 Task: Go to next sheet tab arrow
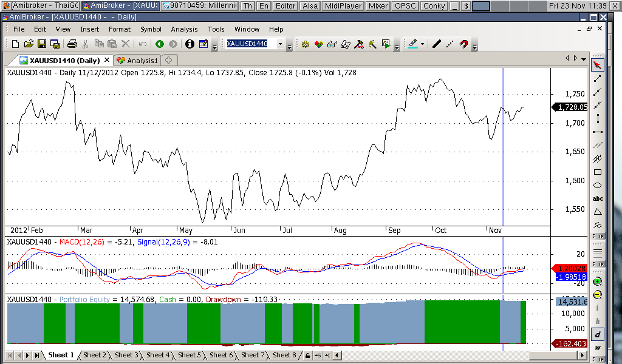point(27,356)
